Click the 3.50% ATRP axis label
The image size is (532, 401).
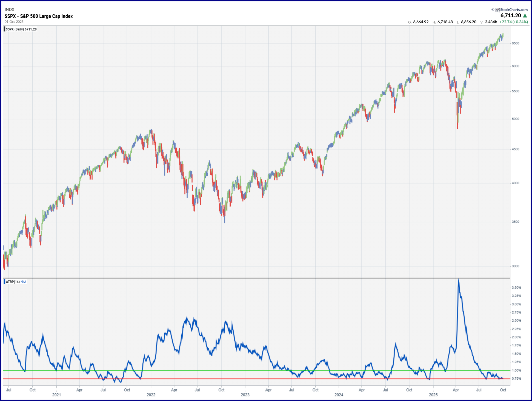pos(516,288)
